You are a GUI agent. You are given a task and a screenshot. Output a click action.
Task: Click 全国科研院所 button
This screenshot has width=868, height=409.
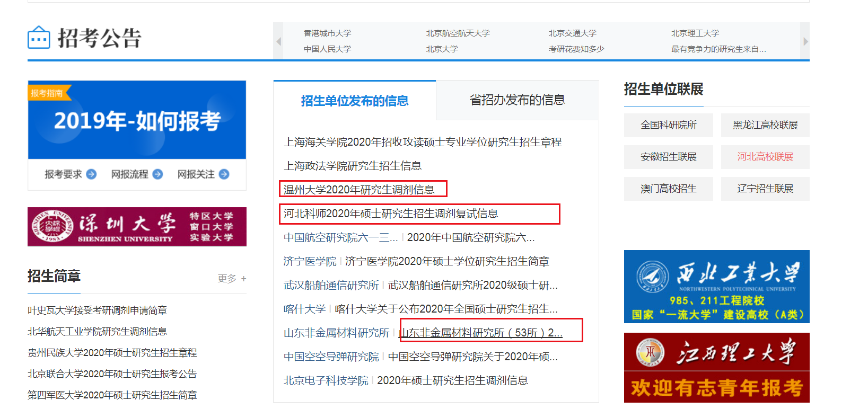668,125
